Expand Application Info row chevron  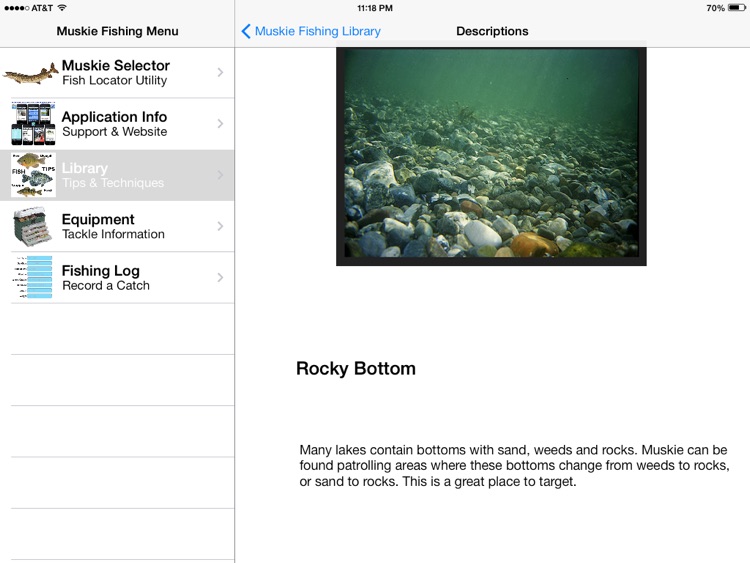point(220,123)
